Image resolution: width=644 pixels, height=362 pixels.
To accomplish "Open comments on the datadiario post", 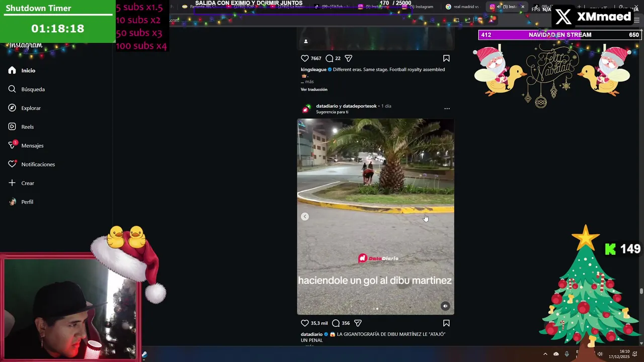I will pos(336,323).
